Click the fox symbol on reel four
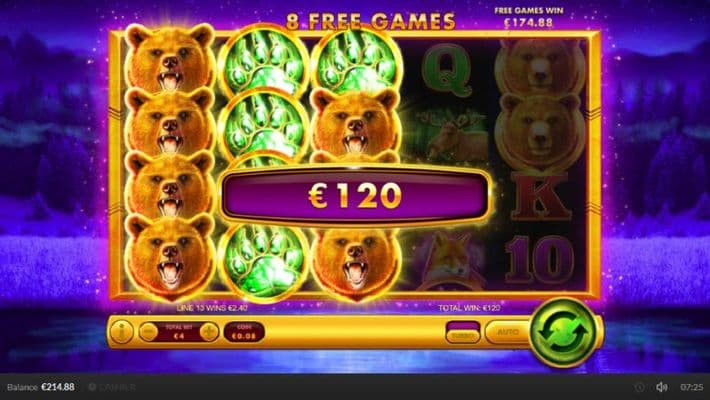Viewport: 710px width, 400px height. (447, 260)
